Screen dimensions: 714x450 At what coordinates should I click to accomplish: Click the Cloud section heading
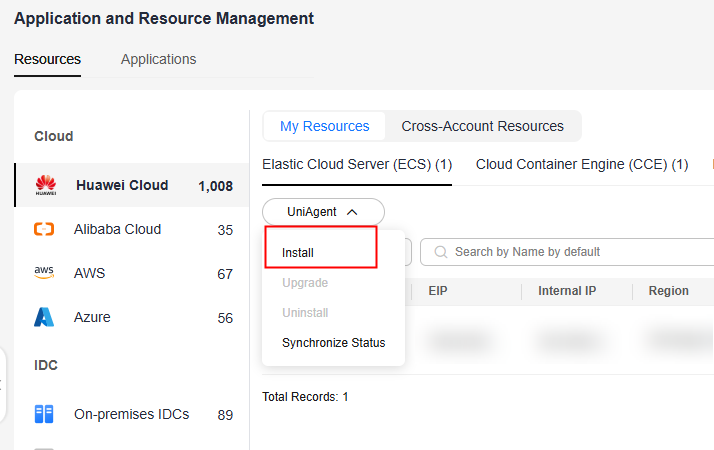[54, 136]
